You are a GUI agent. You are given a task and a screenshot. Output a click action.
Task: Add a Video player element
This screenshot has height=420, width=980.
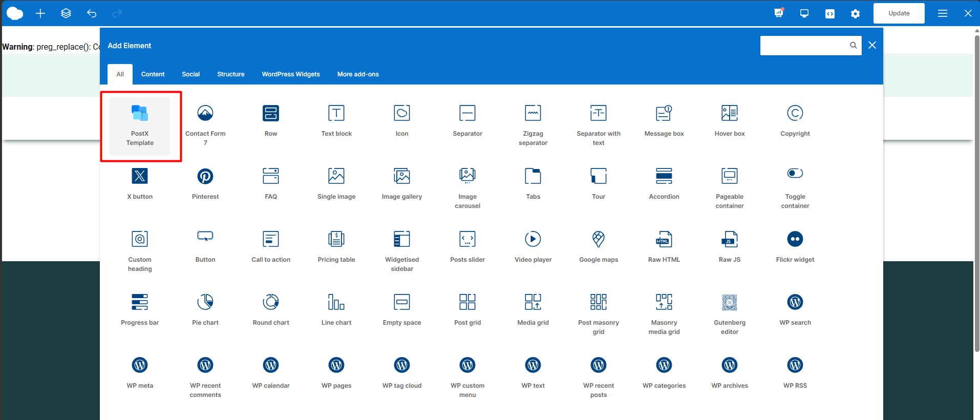tap(533, 247)
